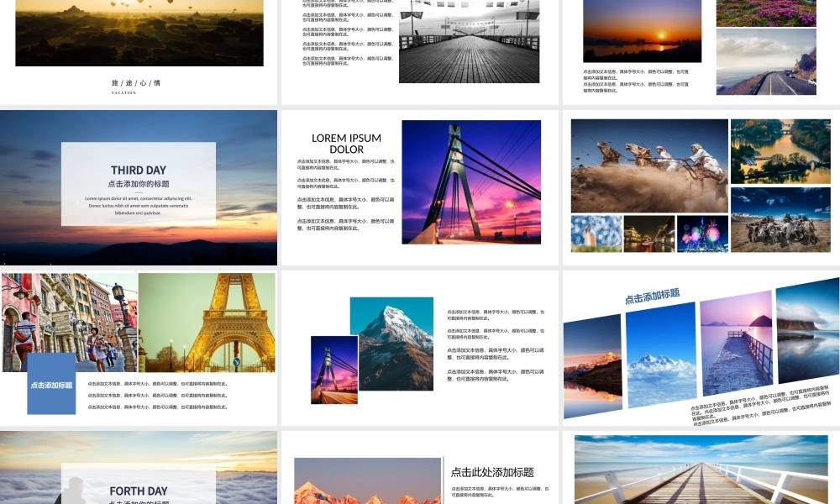Click small bridge photo overlapping the mountain
This screenshot has height=504, width=840.
(333, 370)
